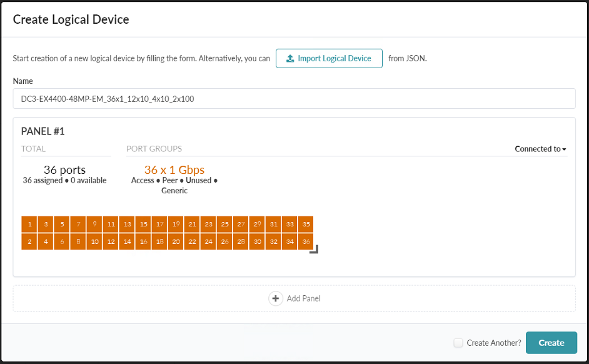Click in the Name input field
Viewport: 589px width, 364px height.
click(294, 99)
